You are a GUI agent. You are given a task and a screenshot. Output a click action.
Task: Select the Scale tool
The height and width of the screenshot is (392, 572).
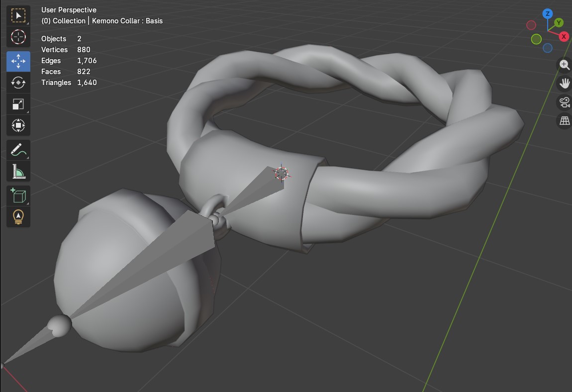coord(18,103)
